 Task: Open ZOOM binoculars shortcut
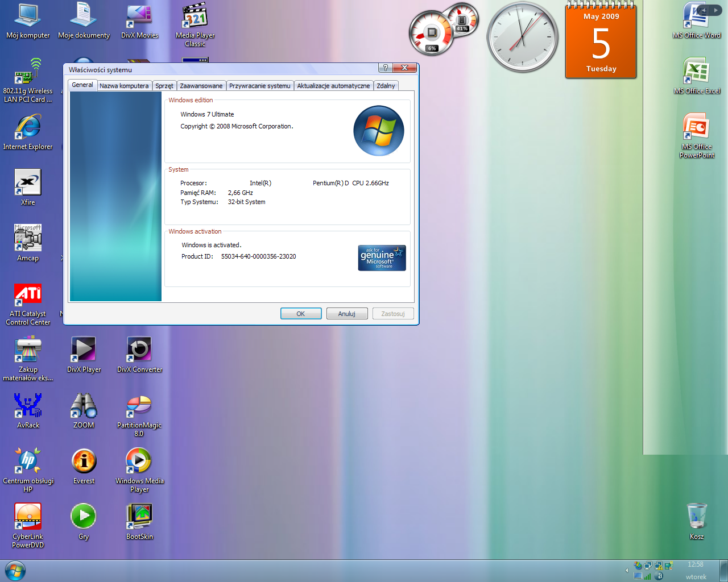(84, 410)
